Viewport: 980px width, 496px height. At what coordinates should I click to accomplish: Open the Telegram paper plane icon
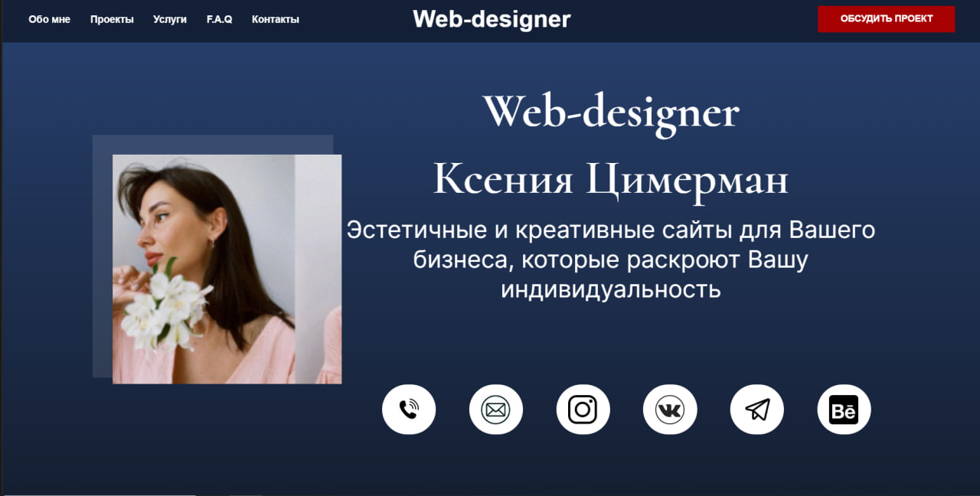pos(757,410)
